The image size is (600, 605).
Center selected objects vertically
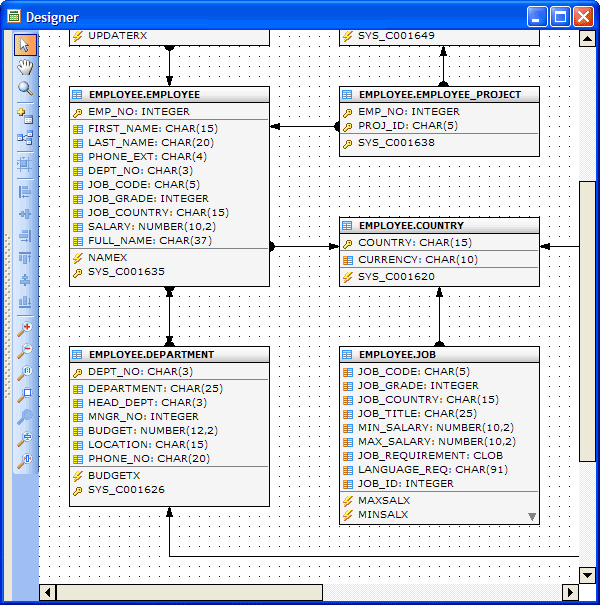25,280
